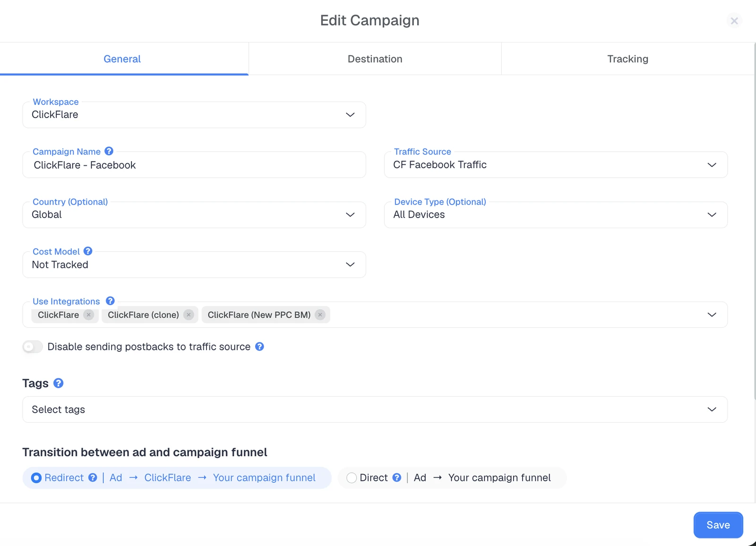Screen dimensions: 756x546
Task: Click the 'Your campaign funnel' text in Redirect option
Action: tap(264, 478)
